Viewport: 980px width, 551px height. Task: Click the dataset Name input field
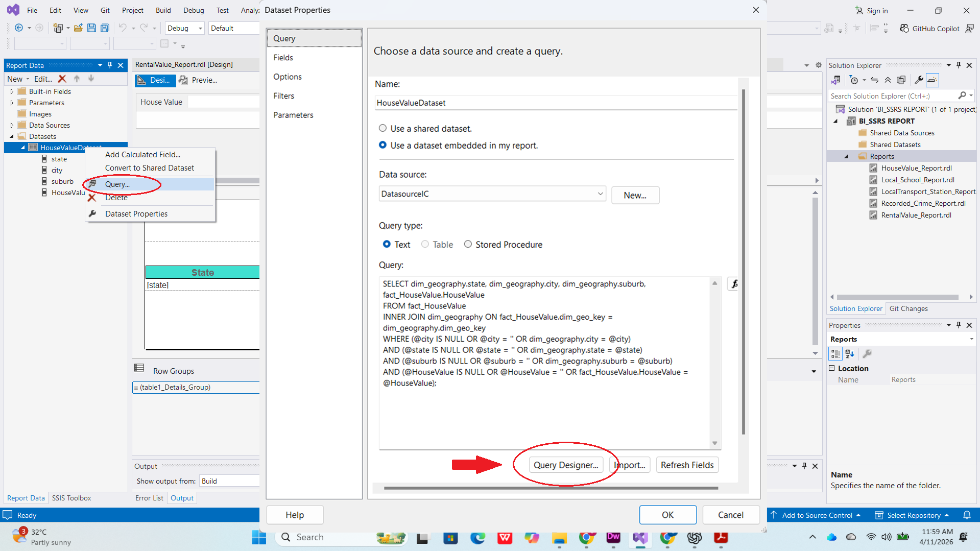click(x=556, y=103)
